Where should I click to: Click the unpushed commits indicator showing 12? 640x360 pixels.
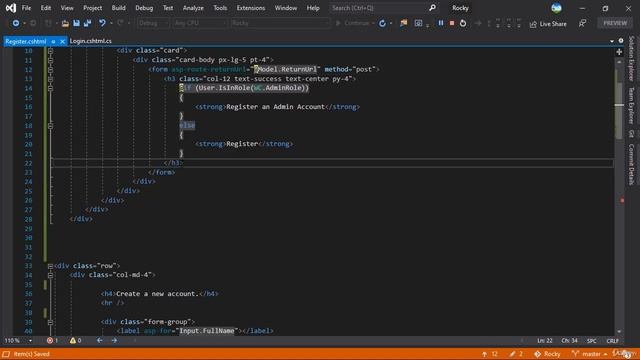[490, 354]
